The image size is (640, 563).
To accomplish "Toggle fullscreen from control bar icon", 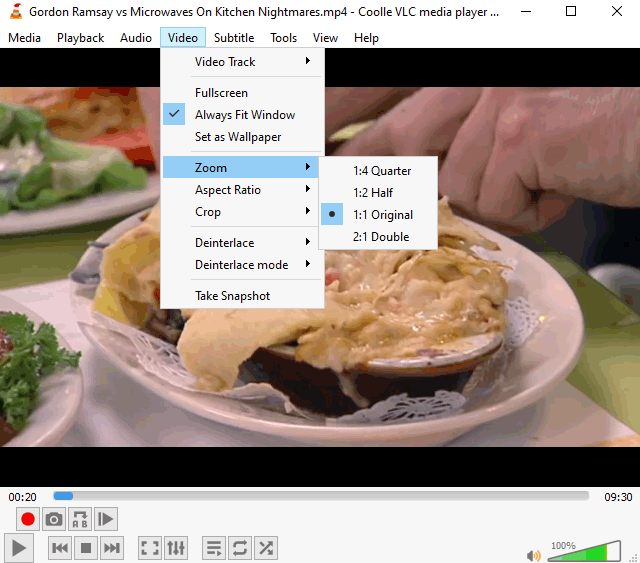I will pos(150,548).
